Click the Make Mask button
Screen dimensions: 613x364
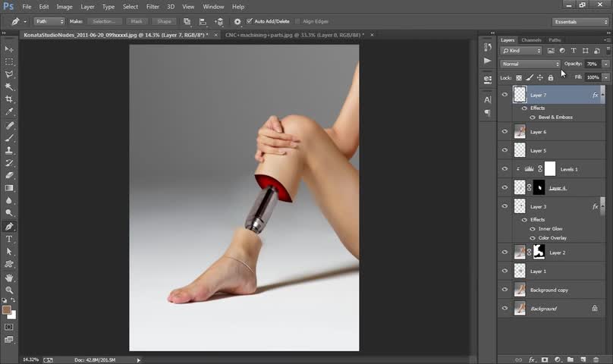[x=137, y=21]
